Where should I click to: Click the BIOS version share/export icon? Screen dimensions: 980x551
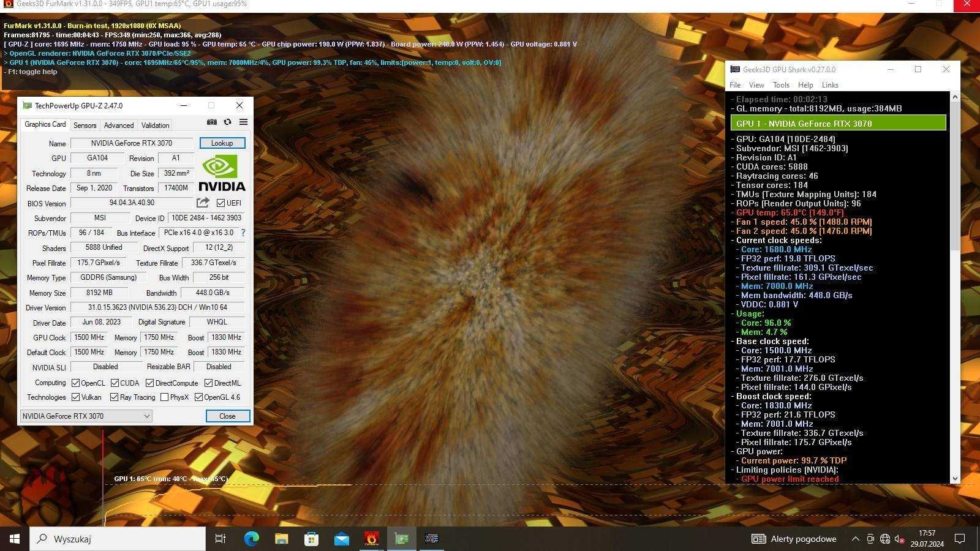(x=203, y=203)
